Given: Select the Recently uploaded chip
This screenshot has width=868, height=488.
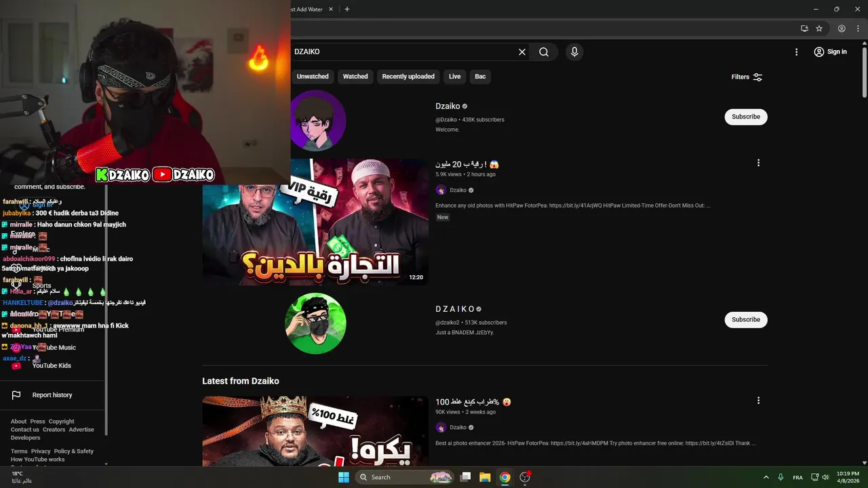Looking at the screenshot, I should 408,77.
